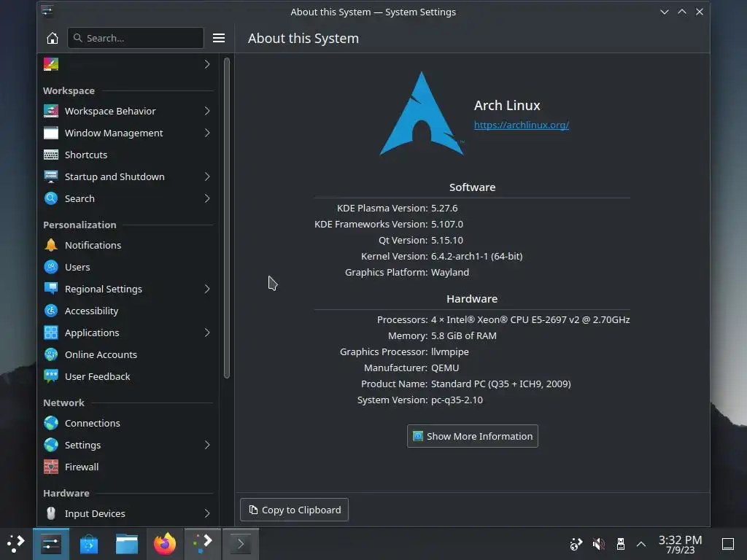
Task: Click the updates tray icon
Action: (x=576, y=544)
